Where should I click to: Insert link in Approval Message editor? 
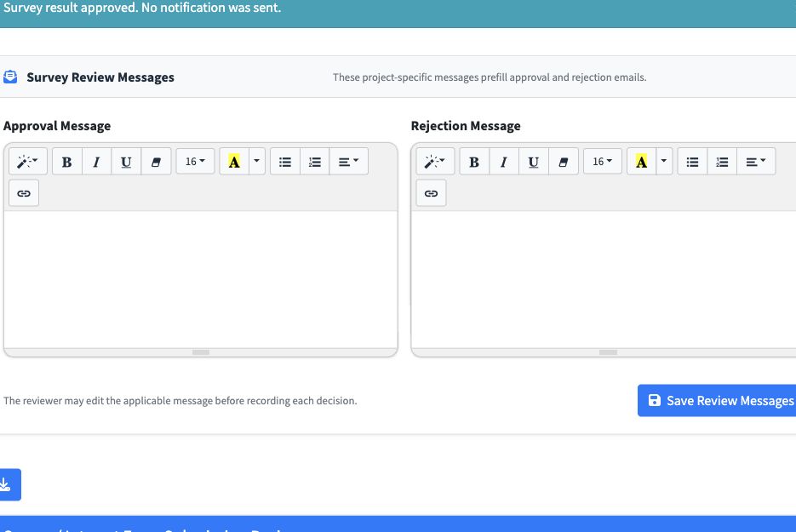24,193
